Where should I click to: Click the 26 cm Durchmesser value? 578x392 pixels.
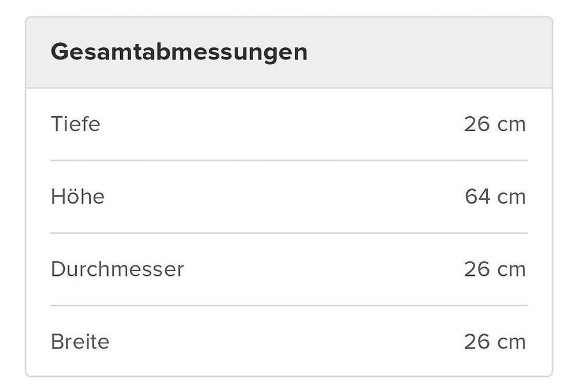click(x=495, y=269)
